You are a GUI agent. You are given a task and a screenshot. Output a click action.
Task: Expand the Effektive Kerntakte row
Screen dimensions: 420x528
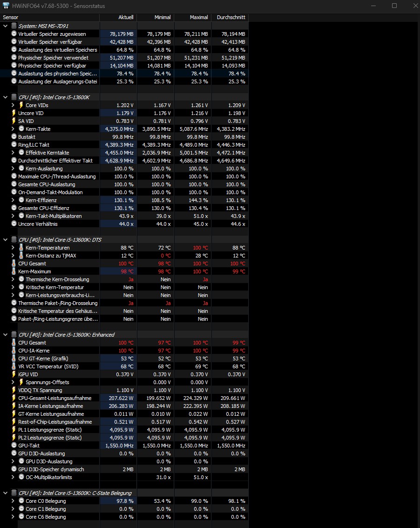coord(13,153)
